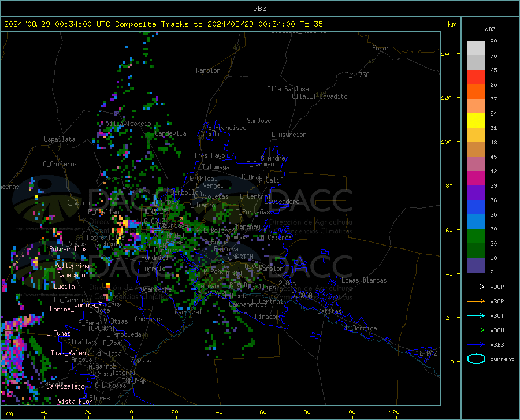The height and width of the screenshot is (420, 520).
Task: Click the L_Tunas map label
Action: tap(58, 333)
